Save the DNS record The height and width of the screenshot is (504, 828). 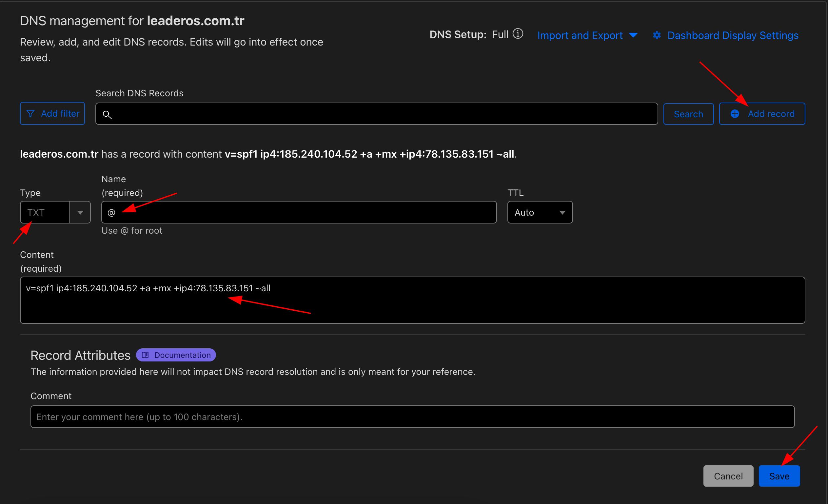click(x=779, y=476)
